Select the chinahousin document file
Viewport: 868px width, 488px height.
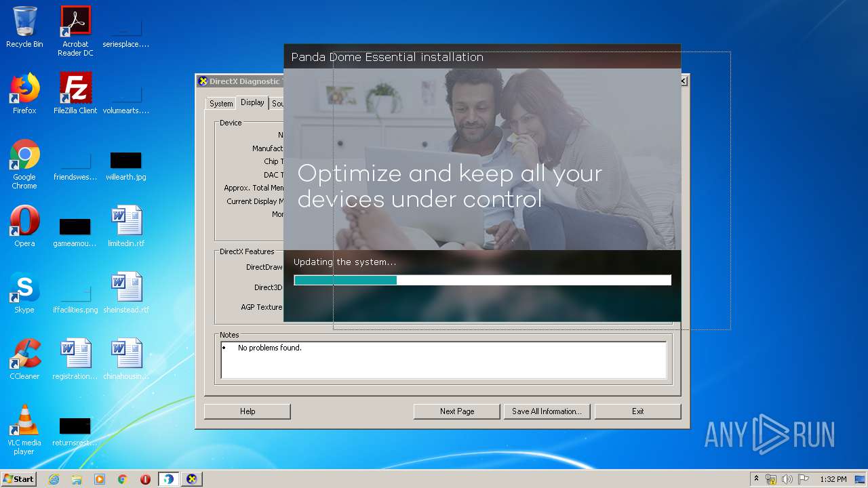point(126,359)
